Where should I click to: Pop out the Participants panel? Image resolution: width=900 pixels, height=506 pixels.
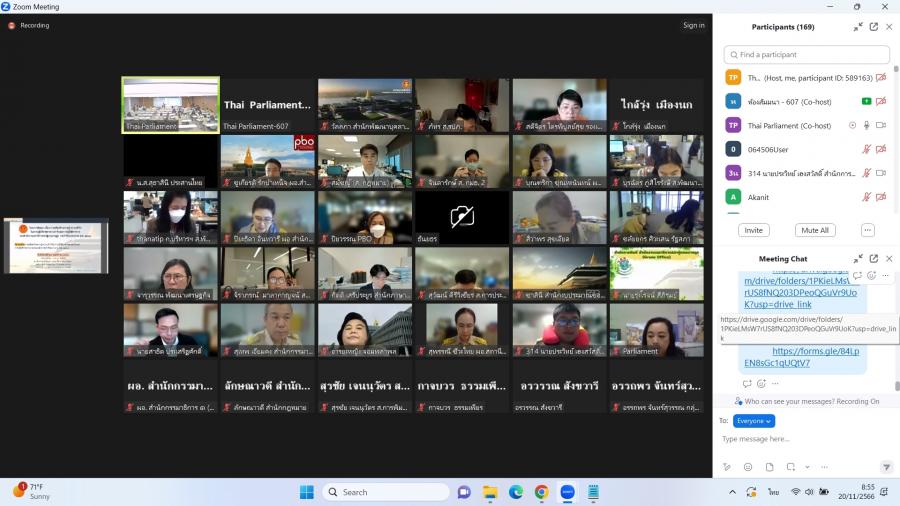(873, 27)
